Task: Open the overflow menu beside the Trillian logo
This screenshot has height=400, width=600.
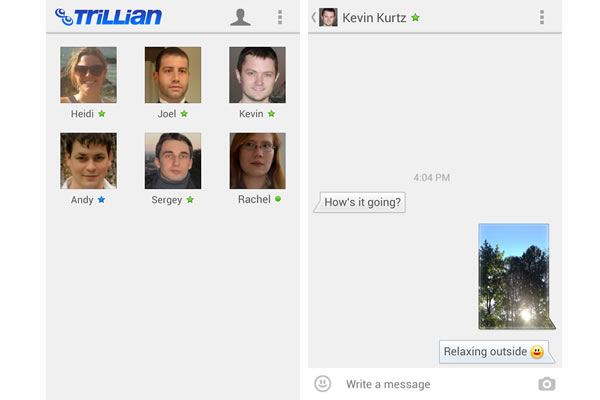Action: pos(280,17)
